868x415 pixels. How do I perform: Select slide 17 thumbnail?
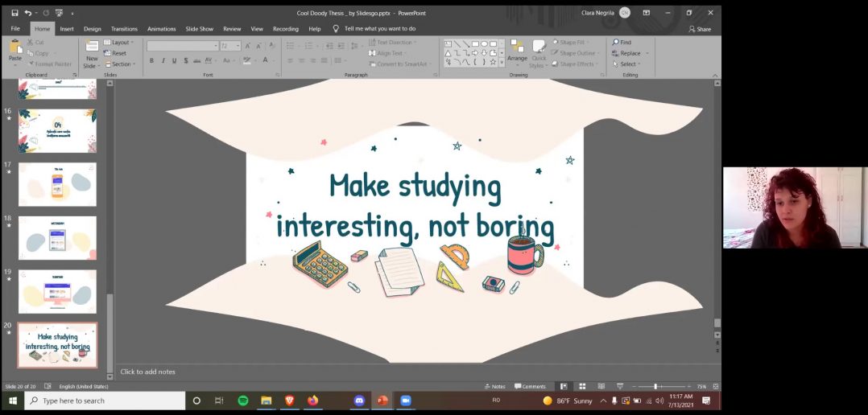pos(57,184)
